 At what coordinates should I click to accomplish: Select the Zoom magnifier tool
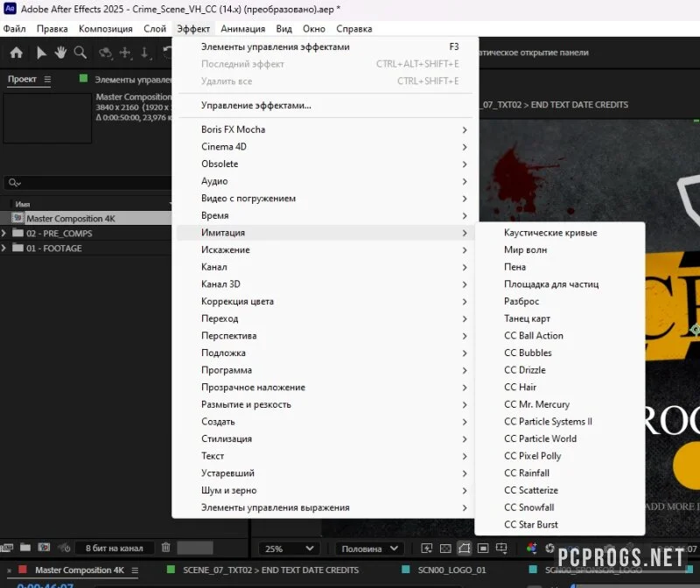[x=80, y=52]
